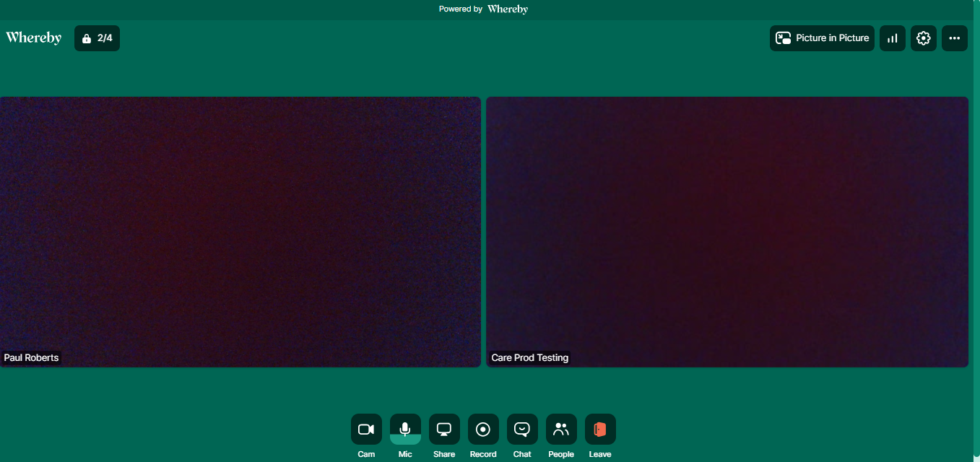
Task: Toggle the camera with Cam button
Action: (x=366, y=429)
